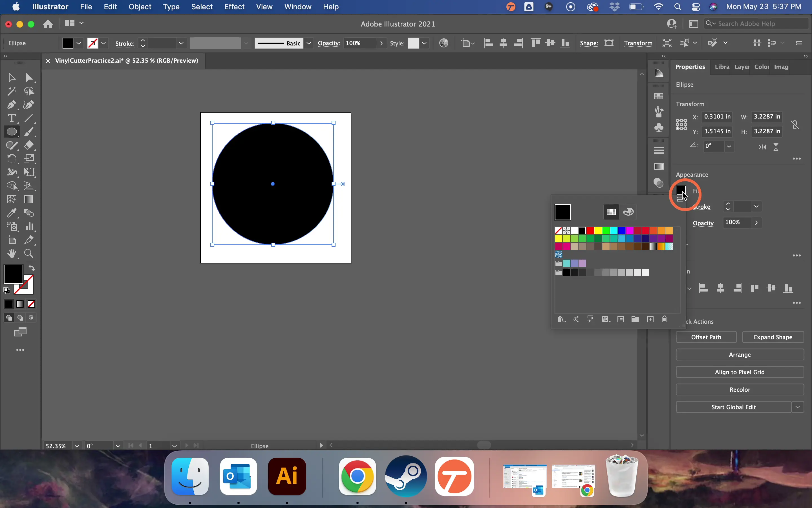The width and height of the screenshot is (812, 508).
Task: Toggle constrain width and height proportions
Action: [795, 125]
